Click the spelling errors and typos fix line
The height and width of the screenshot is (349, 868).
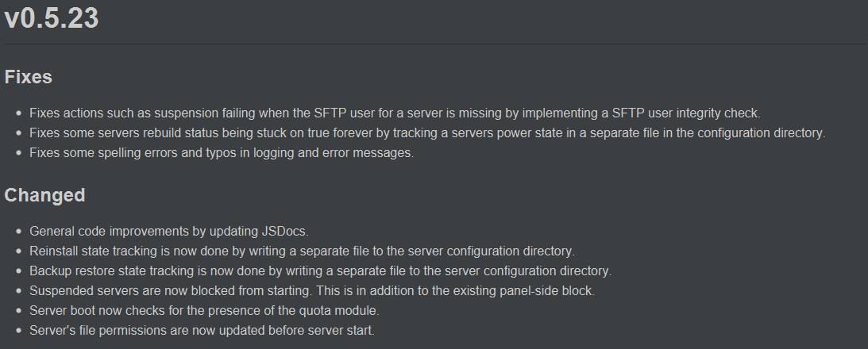(222, 153)
